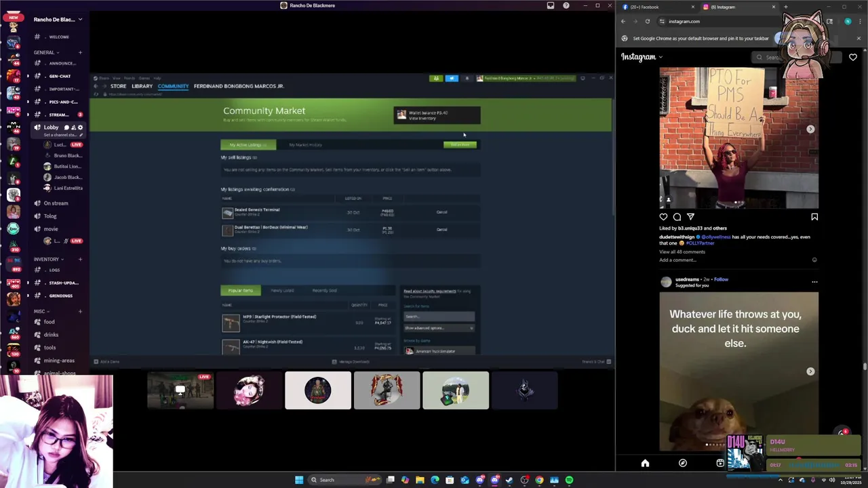The width and height of the screenshot is (868, 488).
Task: Open Google Chrome from the taskbar
Action: coord(539,480)
